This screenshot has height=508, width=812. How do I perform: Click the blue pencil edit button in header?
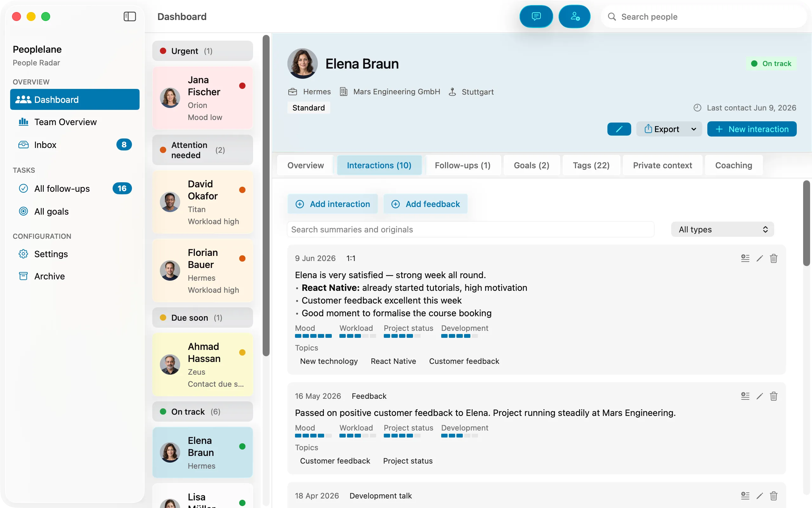pos(619,129)
